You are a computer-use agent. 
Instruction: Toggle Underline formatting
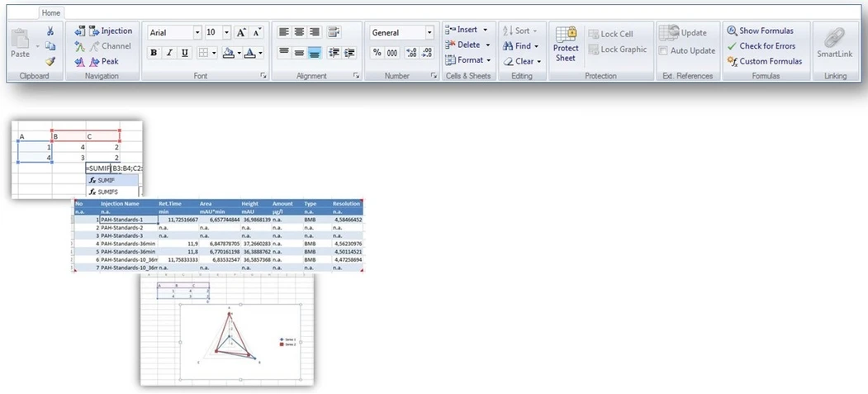(185, 53)
